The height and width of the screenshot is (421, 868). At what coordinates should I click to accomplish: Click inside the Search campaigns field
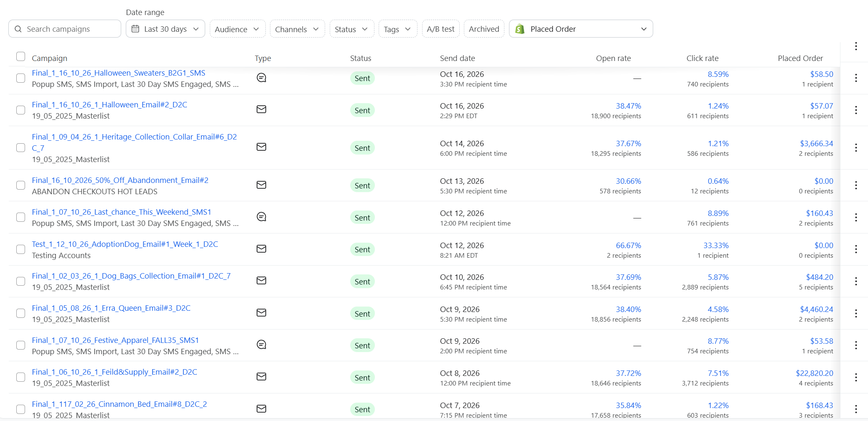[65, 29]
